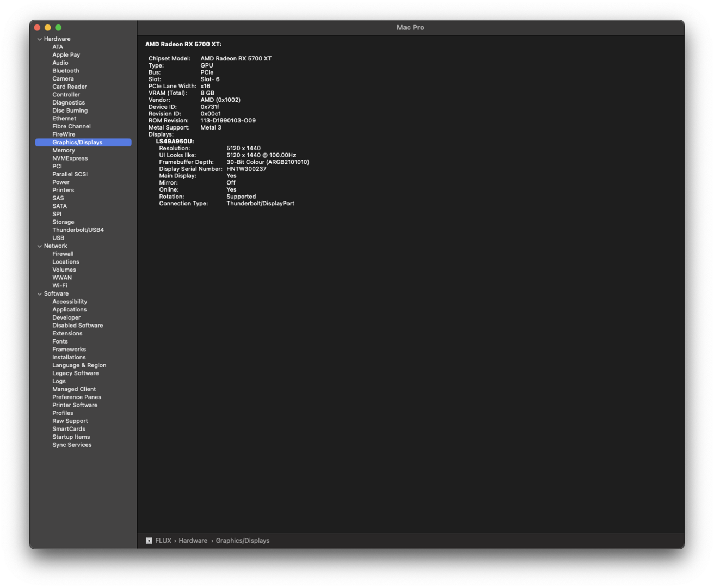
Task: Open Locations under Network
Action: (66, 262)
